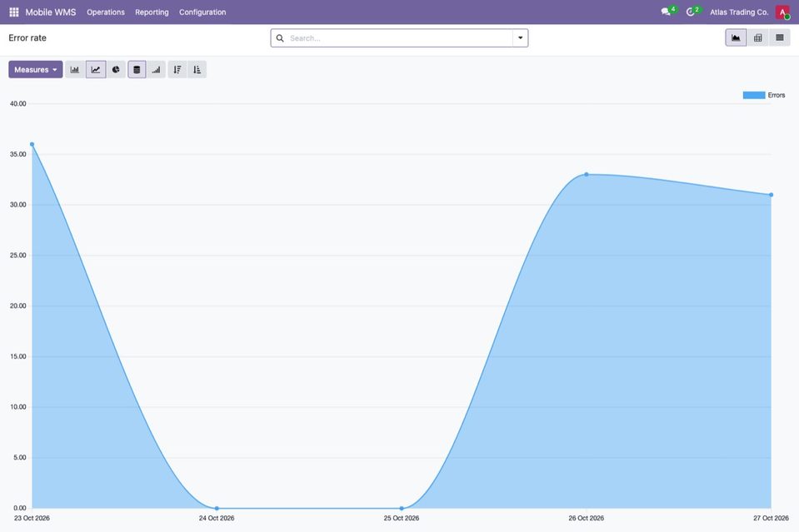This screenshot has height=532, width=799.
Task: Open the user avatar menu
Action: point(782,12)
